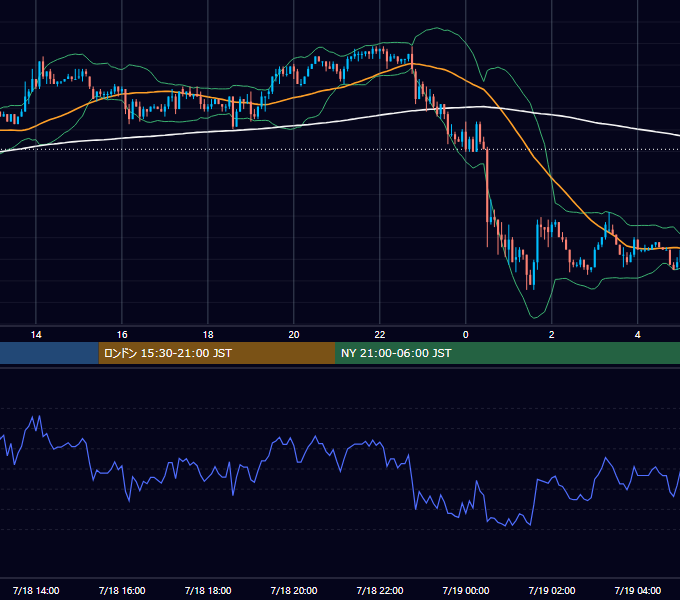Click the 7/18 20:00 time label

(x=294, y=590)
